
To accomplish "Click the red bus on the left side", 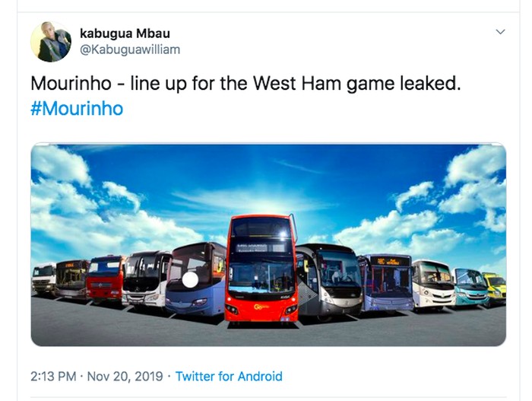I will point(105,278).
